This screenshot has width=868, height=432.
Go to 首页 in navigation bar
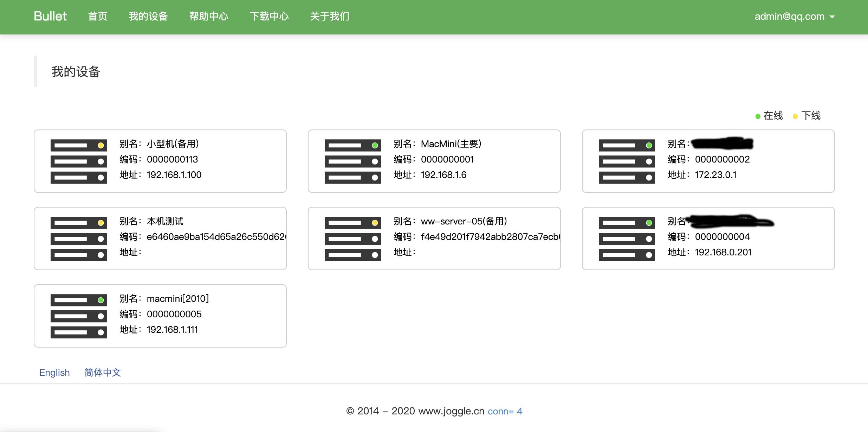[97, 17]
